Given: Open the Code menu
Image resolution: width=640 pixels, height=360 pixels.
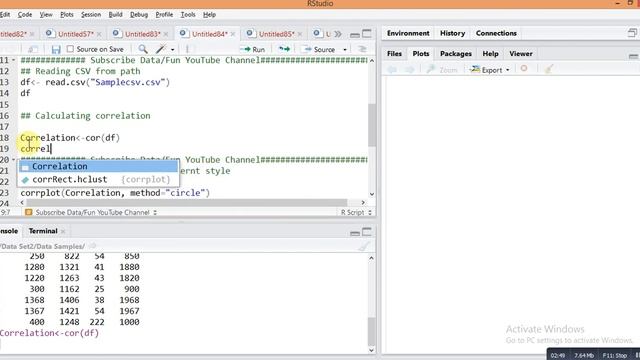Looking at the screenshot, I should coord(25,14).
